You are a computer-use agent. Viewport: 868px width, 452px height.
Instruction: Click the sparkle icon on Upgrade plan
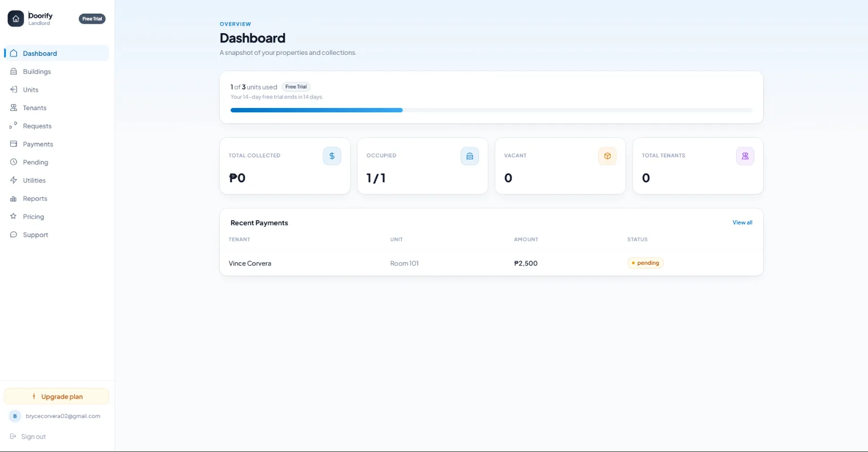pyautogui.click(x=34, y=397)
